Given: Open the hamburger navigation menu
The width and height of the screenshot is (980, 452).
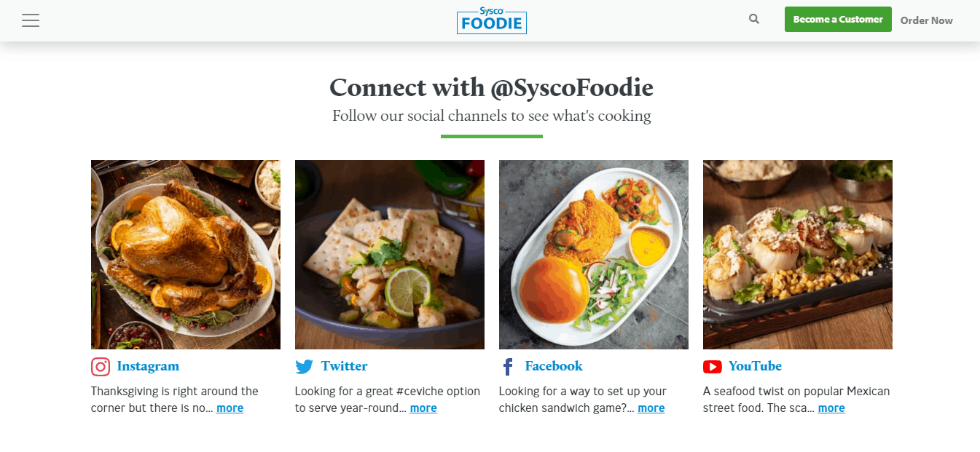Looking at the screenshot, I should tap(31, 20).
